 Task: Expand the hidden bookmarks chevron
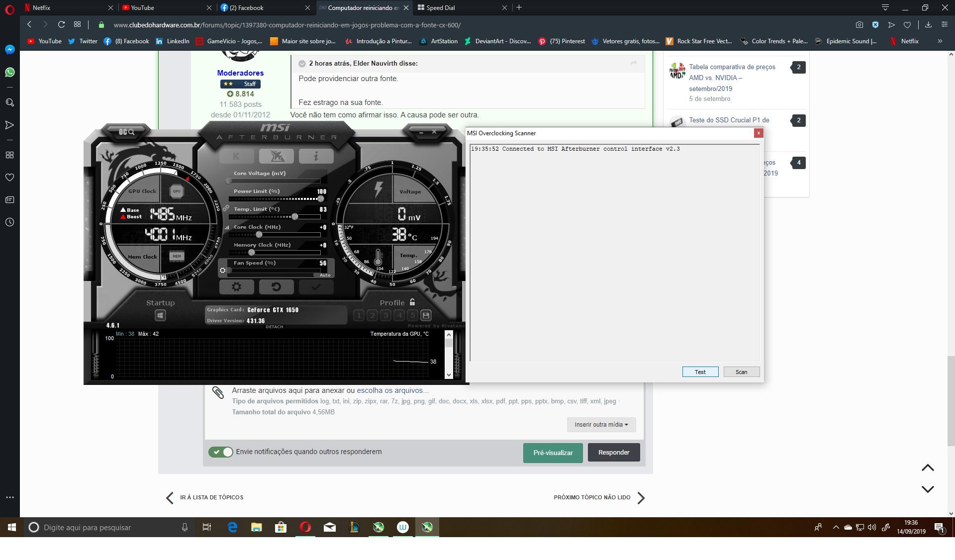coord(940,41)
